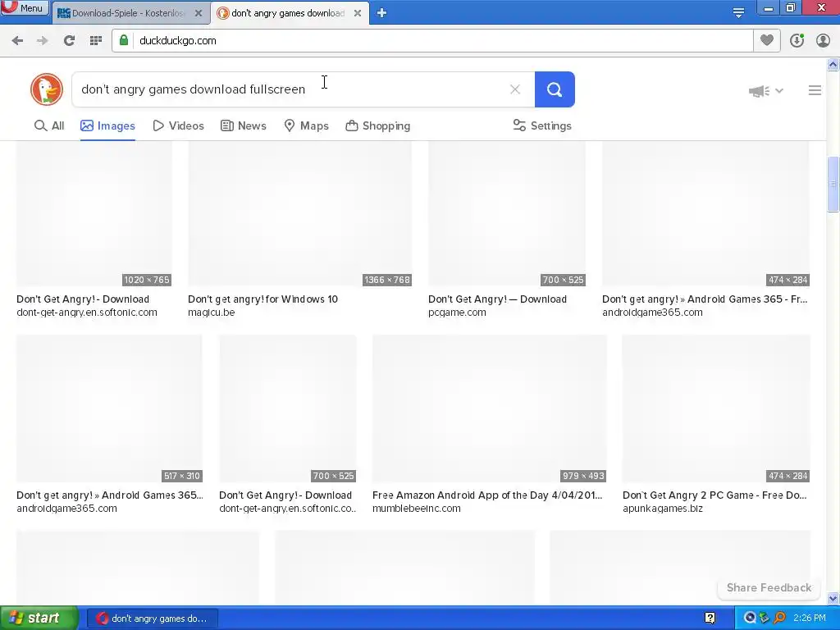Close the don't angry games download tab
840x630 pixels.
click(358, 13)
